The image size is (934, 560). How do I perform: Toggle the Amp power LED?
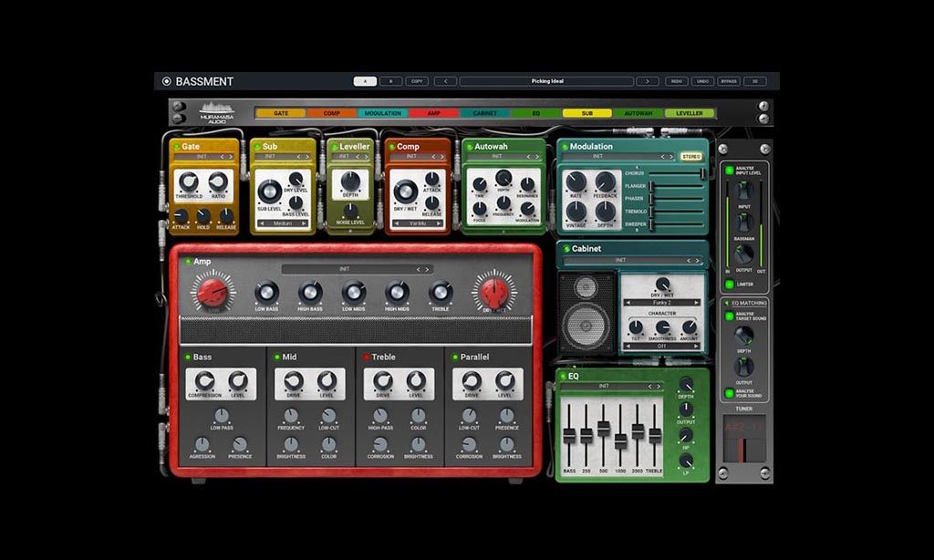pyautogui.click(x=188, y=262)
